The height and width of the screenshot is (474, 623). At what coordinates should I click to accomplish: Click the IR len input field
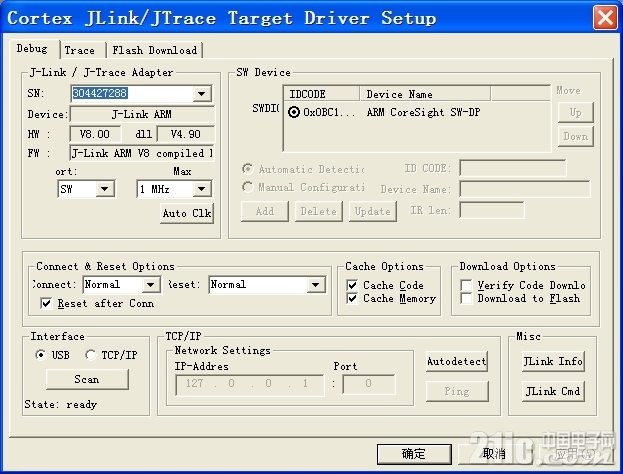pyautogui.click(x=491, y=210)
